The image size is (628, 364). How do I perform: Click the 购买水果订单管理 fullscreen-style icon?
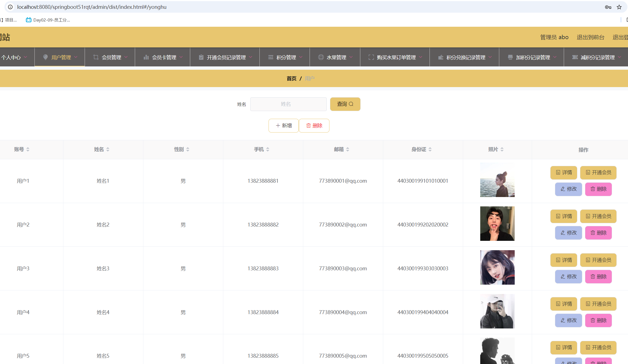[x=371, y=57]
